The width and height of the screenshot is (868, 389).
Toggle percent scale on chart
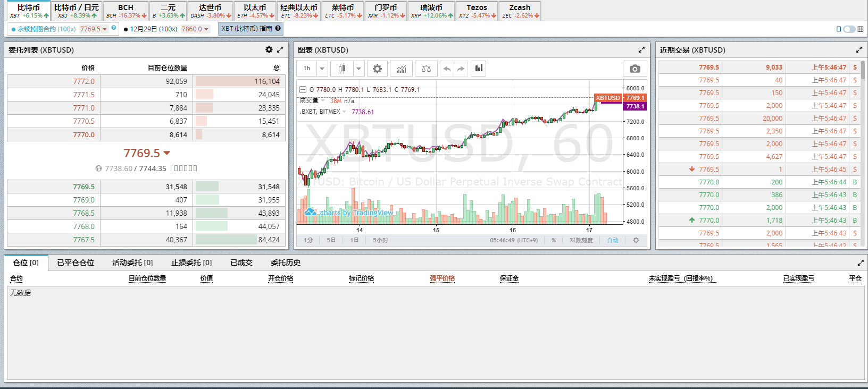554,240
